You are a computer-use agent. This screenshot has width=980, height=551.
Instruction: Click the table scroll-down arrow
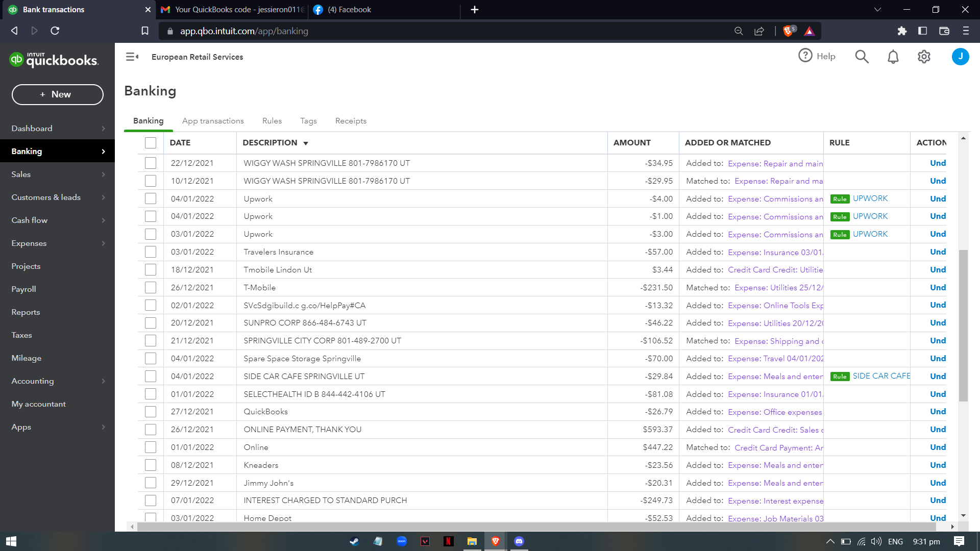(x=963, y=516)
